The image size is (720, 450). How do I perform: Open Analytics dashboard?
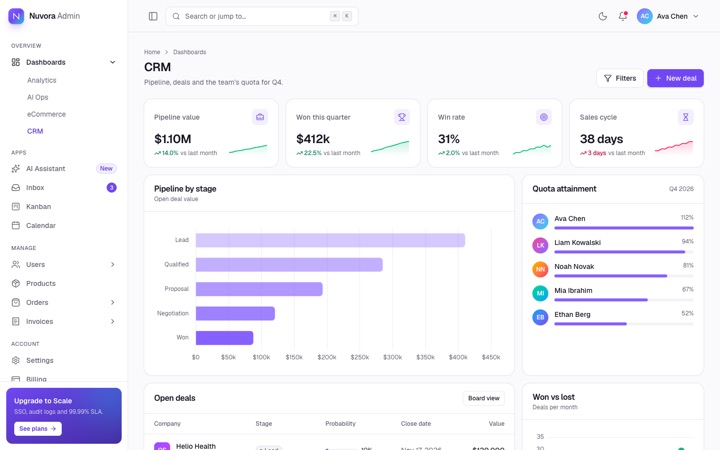42,80
